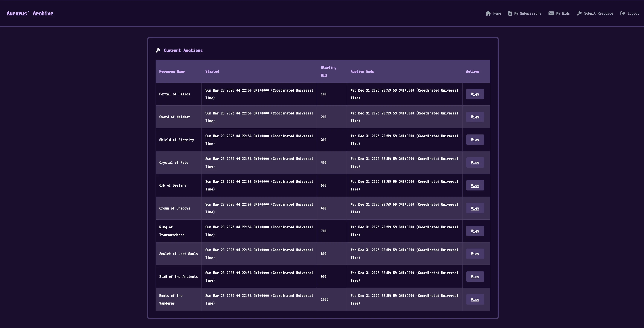Open Ring of Transcendence View button
This screenshot has height=328, width=644.
coord(475,231)
